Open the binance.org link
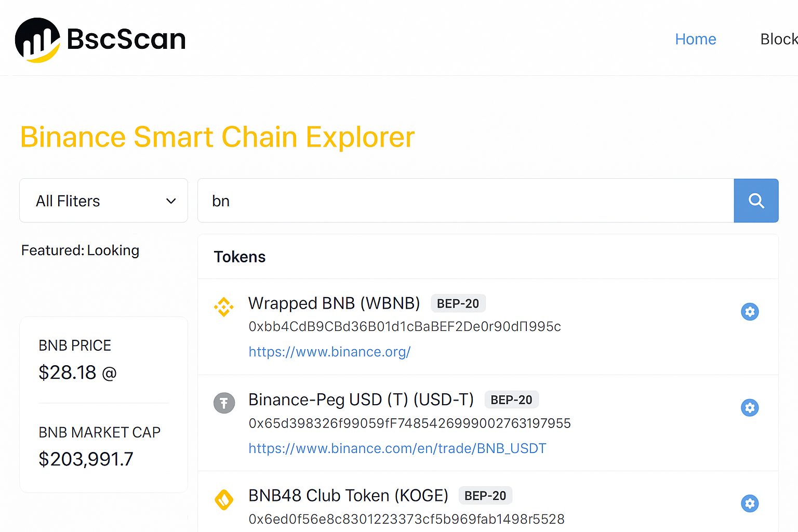The height and width of the screenshot is (532, 798). (329, 352)
